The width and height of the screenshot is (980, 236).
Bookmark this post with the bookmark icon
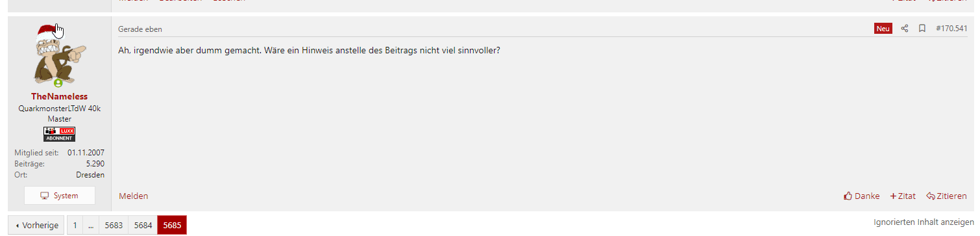pos(922,29)
